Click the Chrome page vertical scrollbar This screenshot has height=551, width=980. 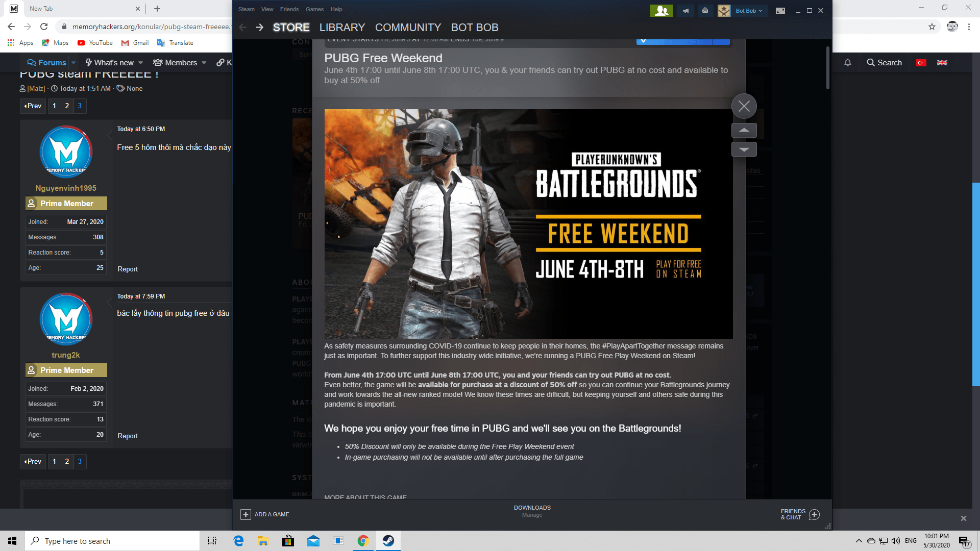tap(976, 284)
